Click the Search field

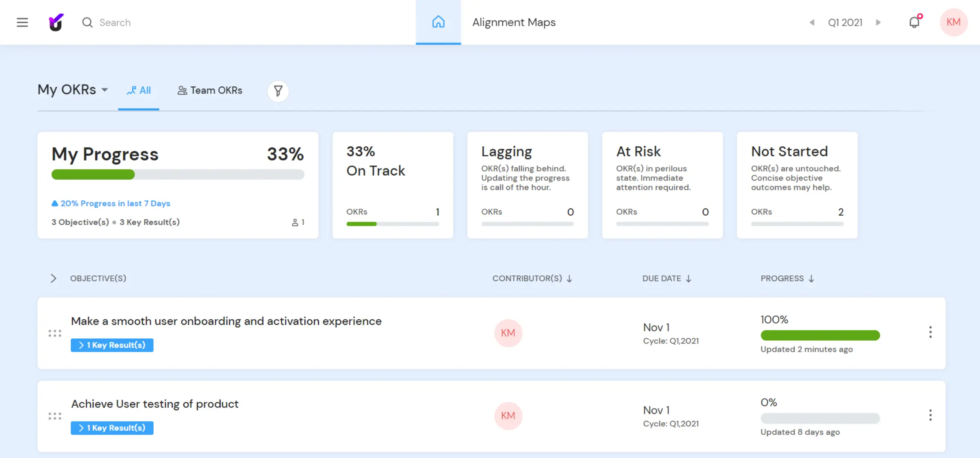[x=115, y=22]
